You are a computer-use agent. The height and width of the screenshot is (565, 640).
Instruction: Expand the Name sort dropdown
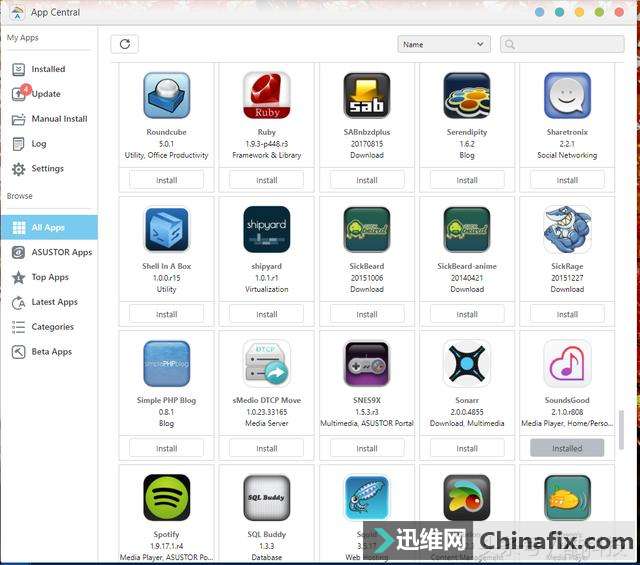pos(443,44)
